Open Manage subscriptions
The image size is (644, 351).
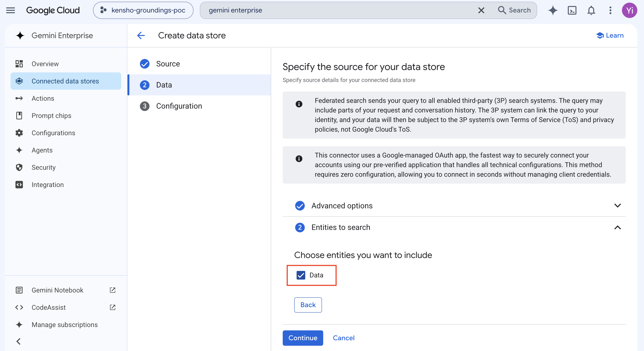pyautogui.click(x=66, y=325)
